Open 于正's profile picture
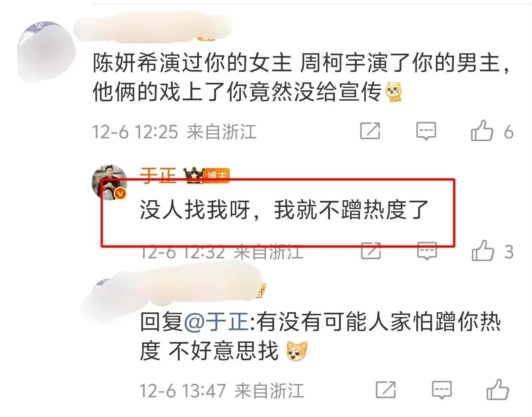 [x=110, y=182]
